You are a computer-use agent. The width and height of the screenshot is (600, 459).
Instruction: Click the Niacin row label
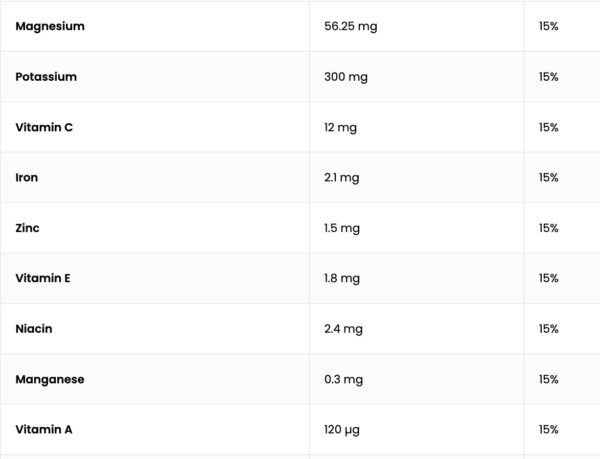[34, 328]
